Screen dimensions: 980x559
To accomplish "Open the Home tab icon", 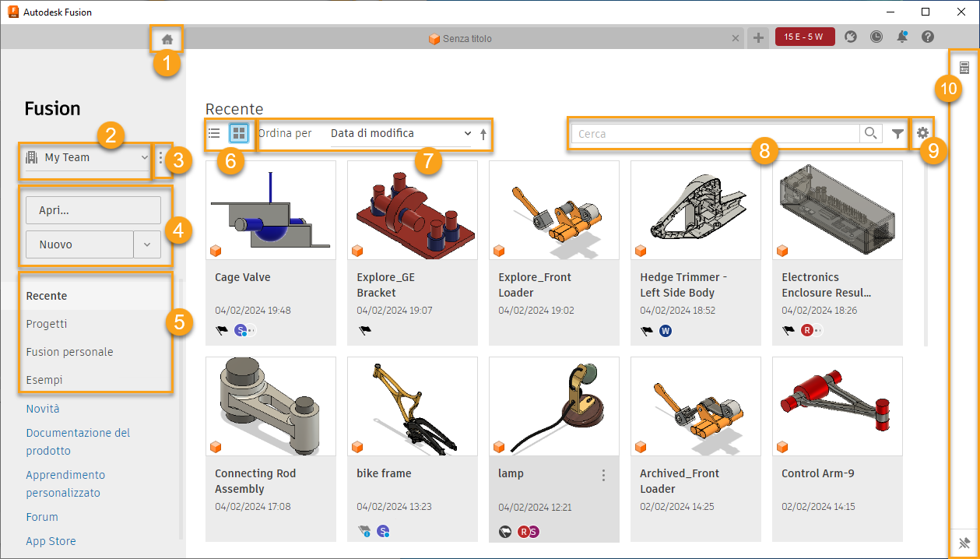I will click(x=167, y=38).
